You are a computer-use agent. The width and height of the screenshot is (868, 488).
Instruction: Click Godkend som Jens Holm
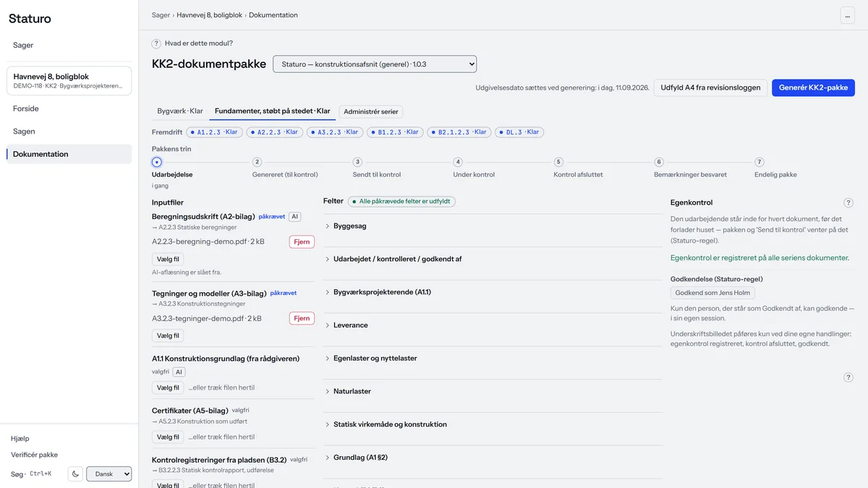[713, 293]
